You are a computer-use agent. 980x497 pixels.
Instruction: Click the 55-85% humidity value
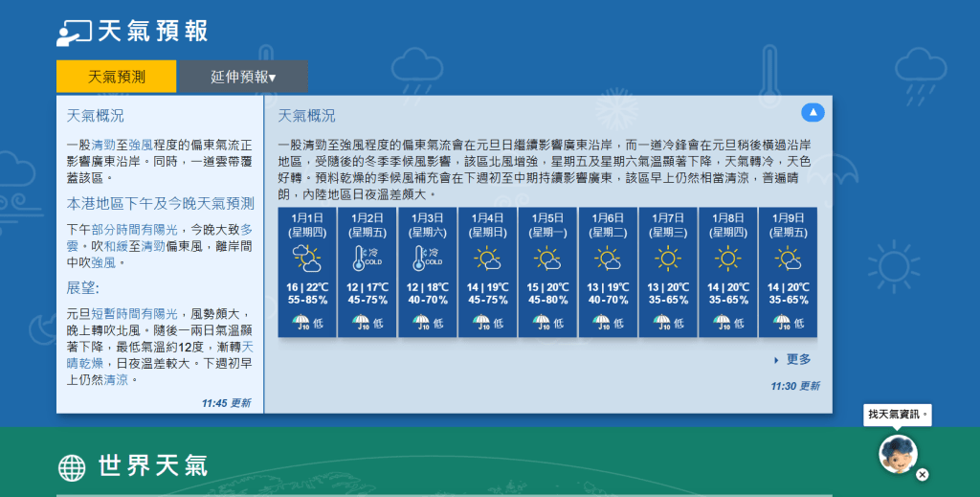click(307, 300)
